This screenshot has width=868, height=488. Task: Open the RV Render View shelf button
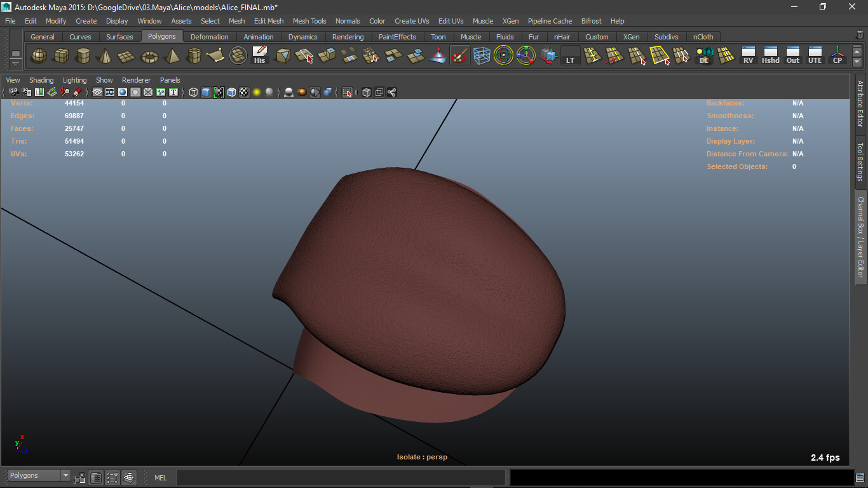click(x=749, y=56)
